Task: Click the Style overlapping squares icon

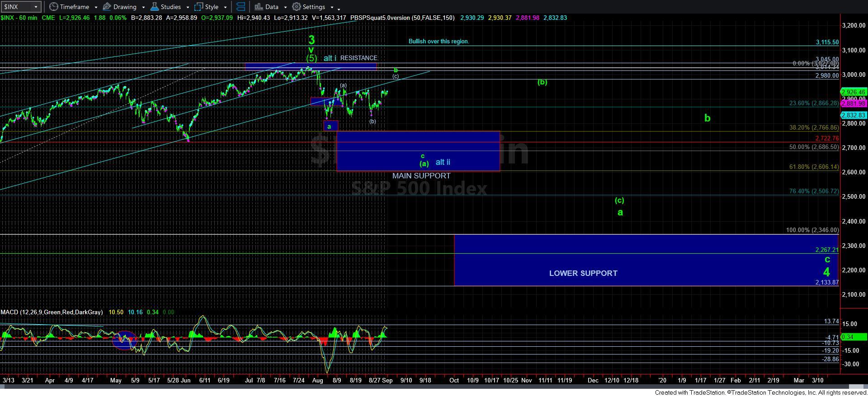Action: (x=198, y=7)
